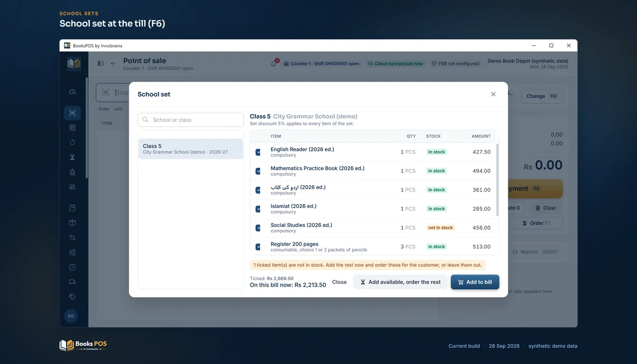Click the clipboard check icon in sidebar

click(72, 267)
